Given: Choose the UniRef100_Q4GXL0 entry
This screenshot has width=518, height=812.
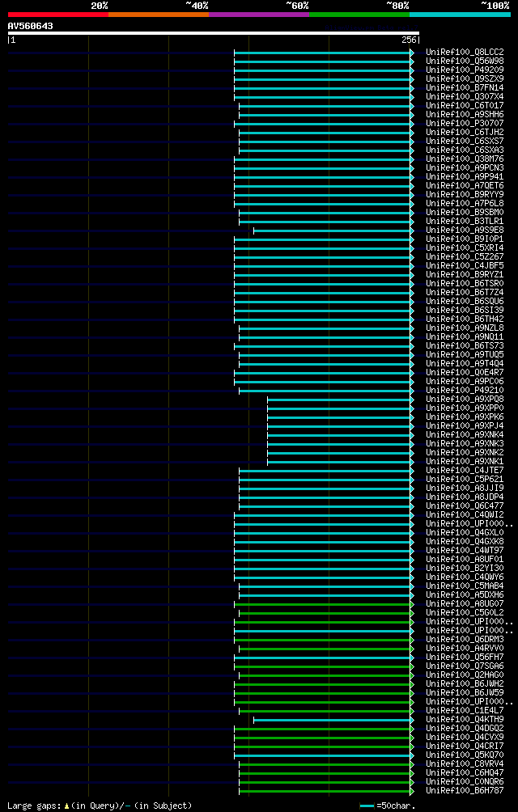Looking at the screenshot, I should tap(465, 532).
